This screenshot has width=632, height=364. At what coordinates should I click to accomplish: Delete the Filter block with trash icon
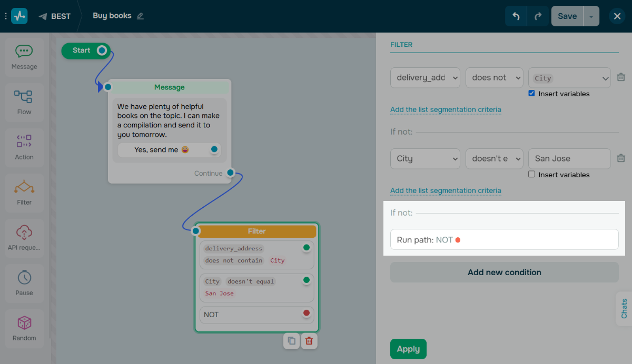309,341
